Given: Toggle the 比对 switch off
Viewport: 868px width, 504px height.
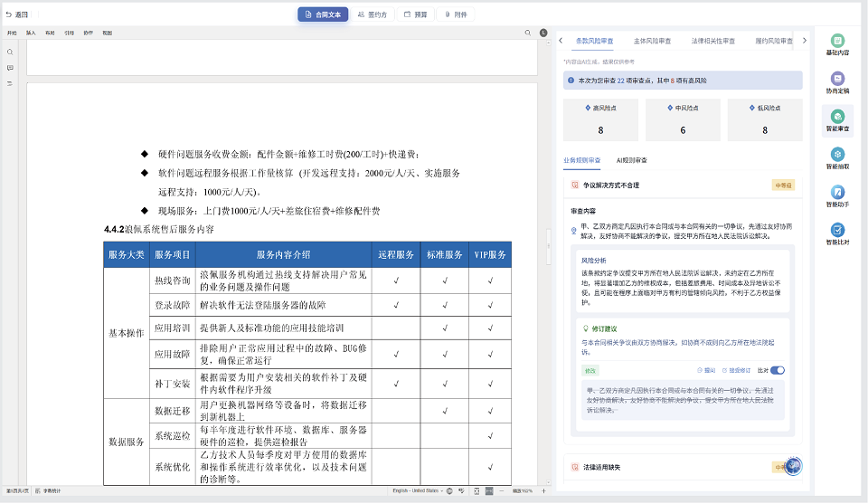Looking at the screenshot, I should coord(778,370).
